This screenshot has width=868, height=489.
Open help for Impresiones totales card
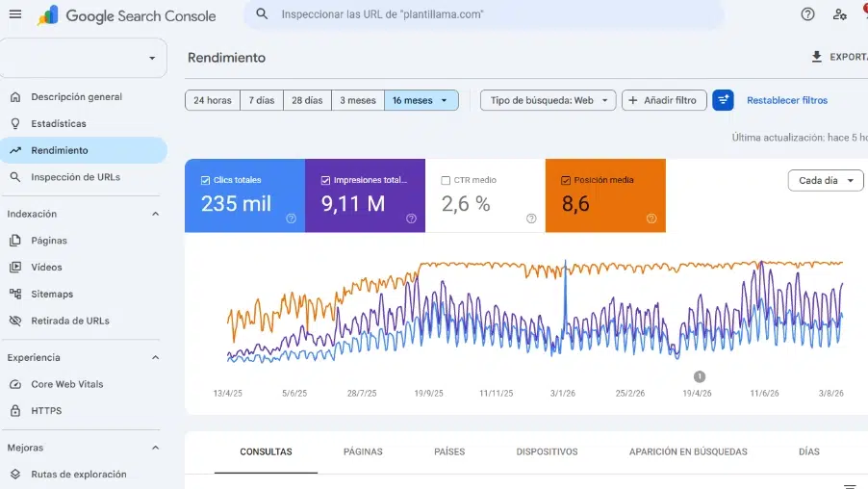point(411,219)
